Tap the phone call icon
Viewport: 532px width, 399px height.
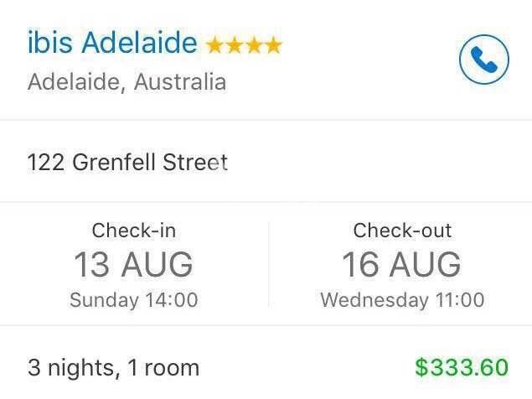pos(484,60)
